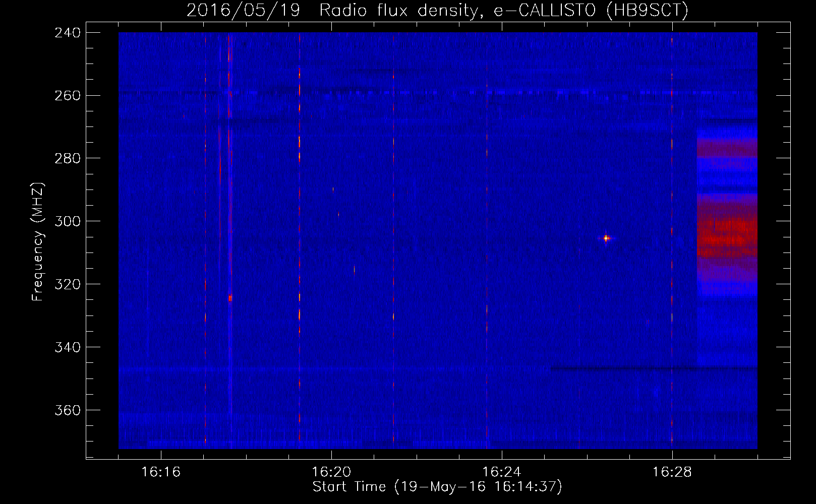Click the 16:24 time tick label
This screenshot has width=816, height=504.
coord(502,472)
